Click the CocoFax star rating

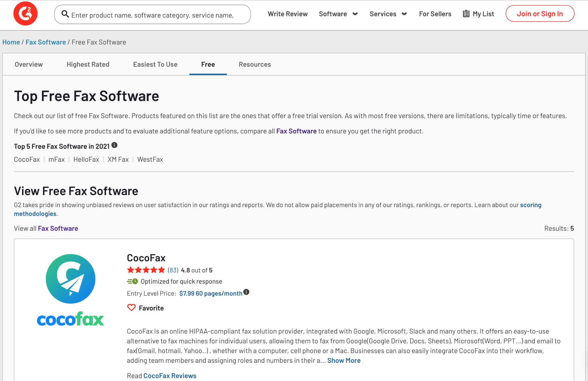tap(146, 270)
